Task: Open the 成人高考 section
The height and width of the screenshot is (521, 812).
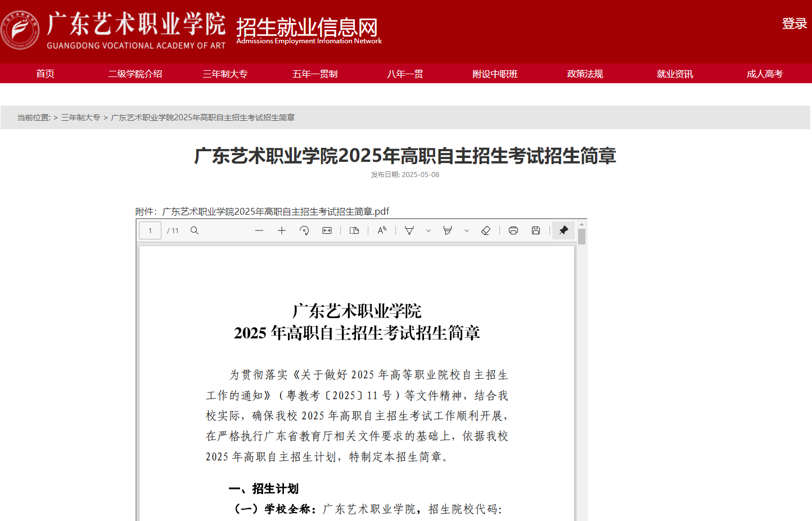Action: point(764,73)
